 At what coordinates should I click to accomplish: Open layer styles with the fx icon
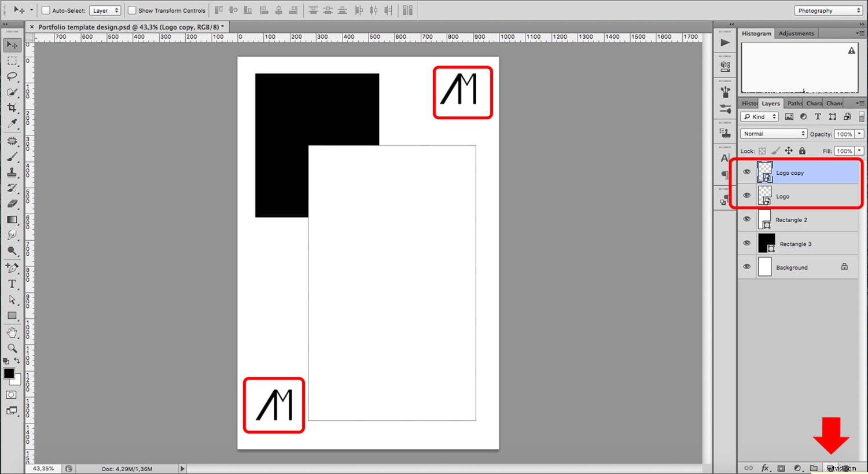[766, 468]
